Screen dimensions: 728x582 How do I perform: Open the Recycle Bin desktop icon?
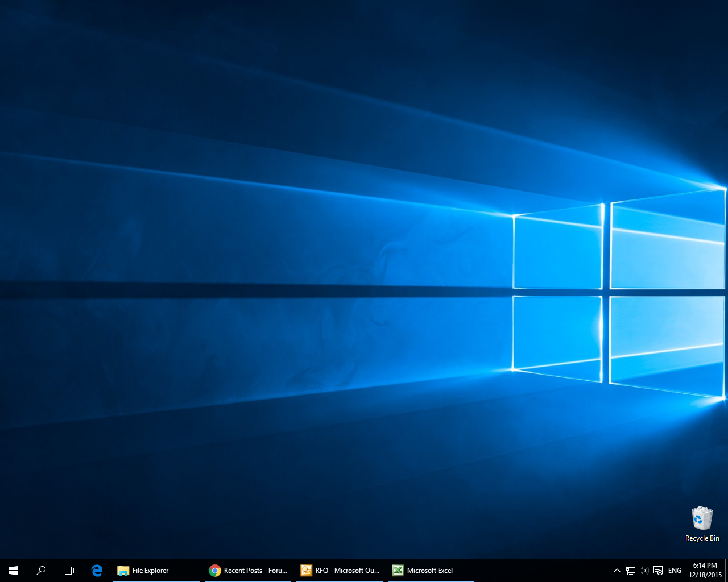pos(702,518)
